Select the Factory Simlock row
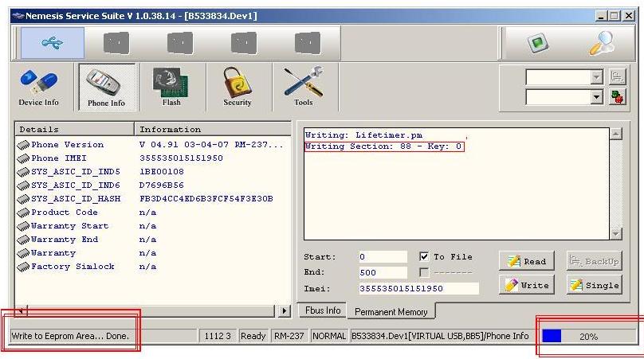 (x=152, y=267)
